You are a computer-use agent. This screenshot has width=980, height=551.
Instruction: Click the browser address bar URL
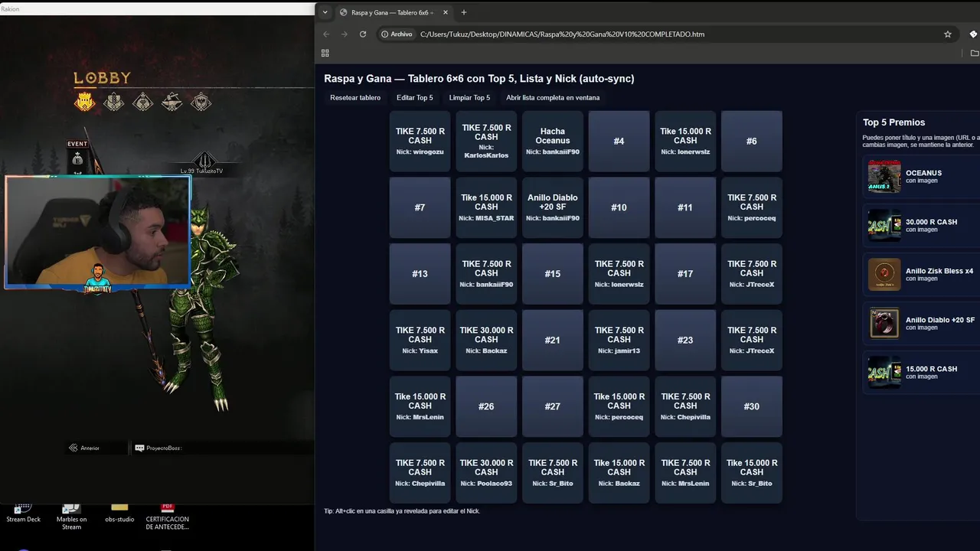pyautogui.click(x=562, y=34)
